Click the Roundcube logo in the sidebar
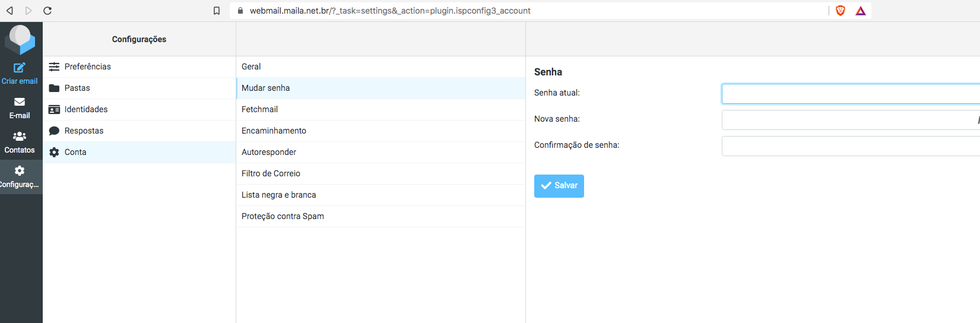This screenshot has width=980, height=323. click(20, 39)
